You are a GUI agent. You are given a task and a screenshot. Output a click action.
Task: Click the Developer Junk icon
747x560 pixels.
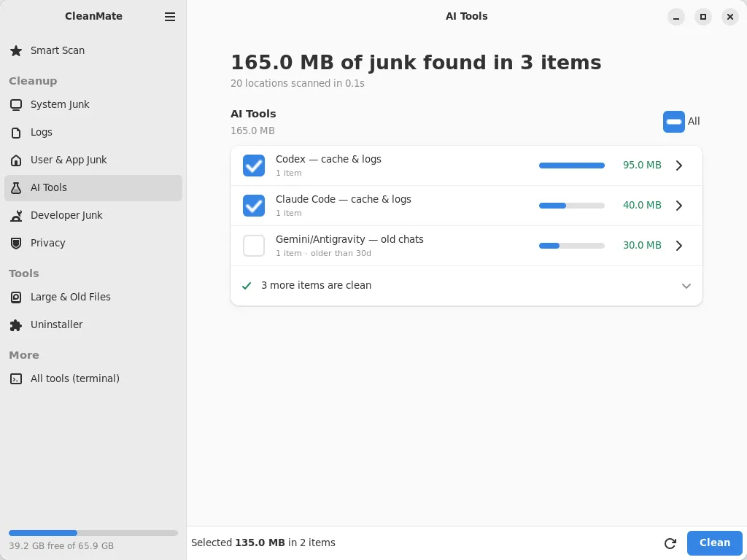click(x=16, y=215)
